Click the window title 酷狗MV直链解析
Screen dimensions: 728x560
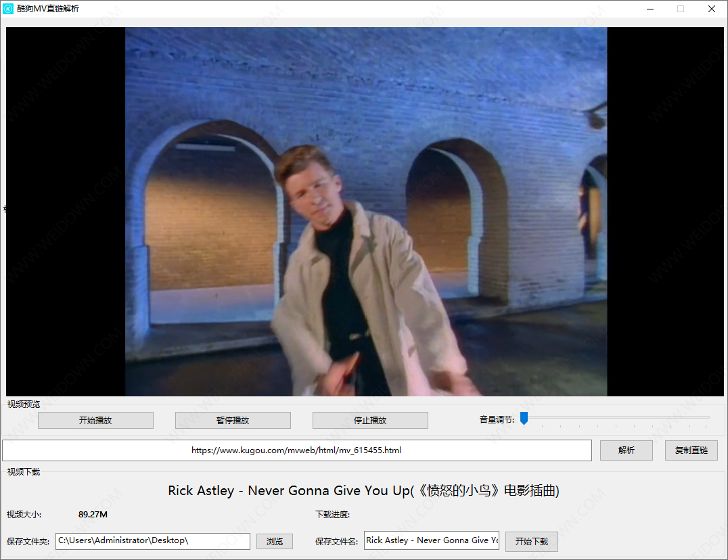point(48,9)
